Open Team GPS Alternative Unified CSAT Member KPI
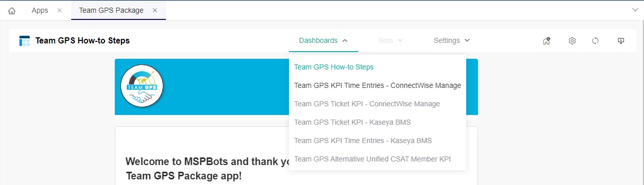The image size is (644, 185). pyautogui.click(x=378, y=159)
